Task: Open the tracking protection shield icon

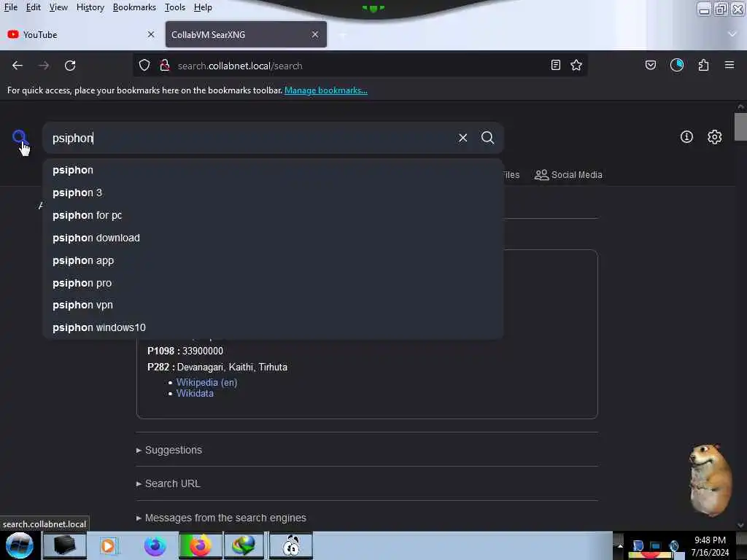Action: [144, 65]
